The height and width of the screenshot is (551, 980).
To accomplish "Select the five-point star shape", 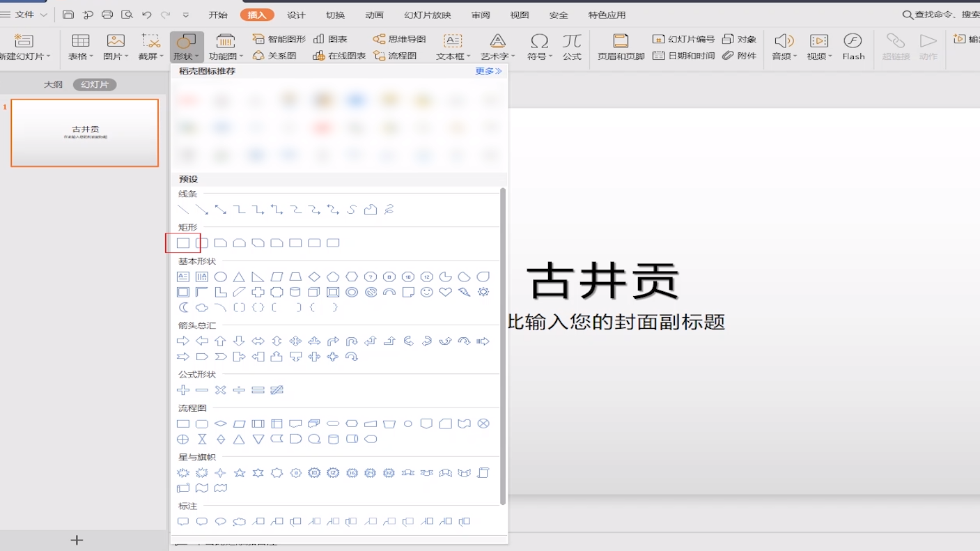I will pyautogui.click(x=240, y=472).
